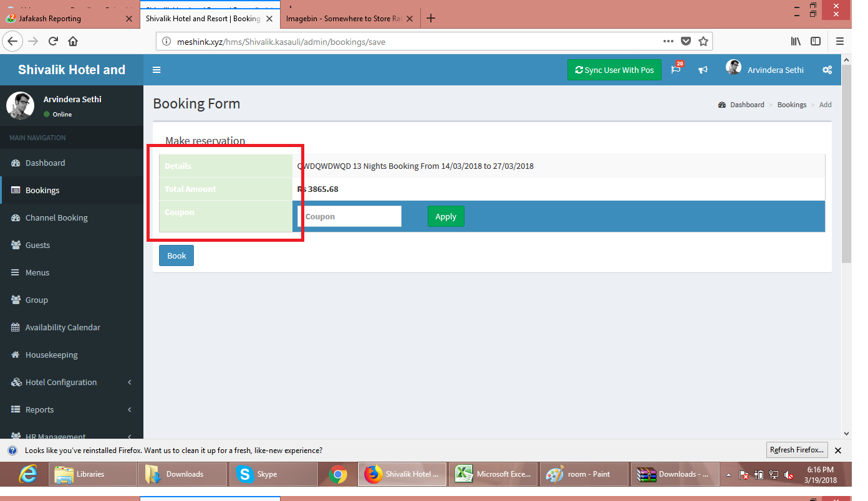Go to browser home page icon
This screenshot has height=501, width=868.
coord(73,42)
